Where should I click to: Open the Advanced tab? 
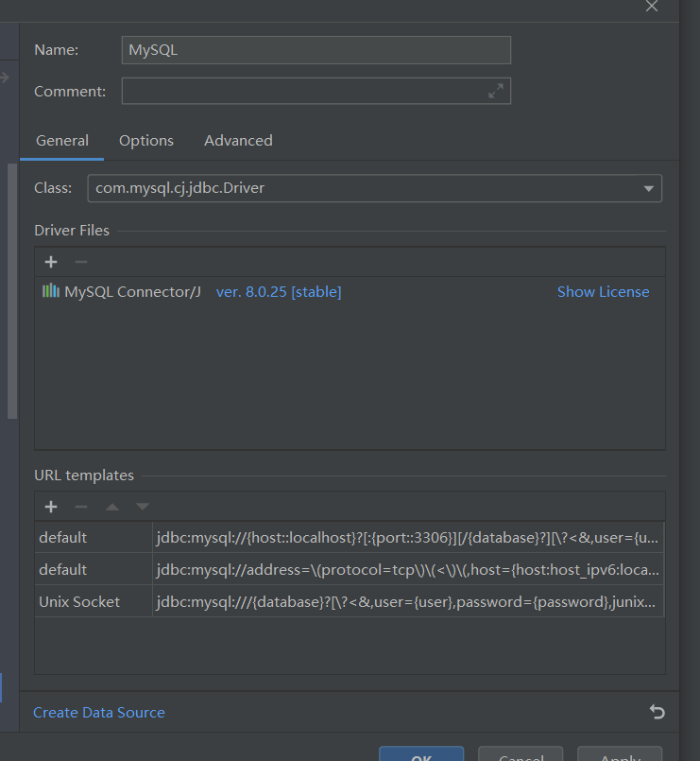(237, 140)
